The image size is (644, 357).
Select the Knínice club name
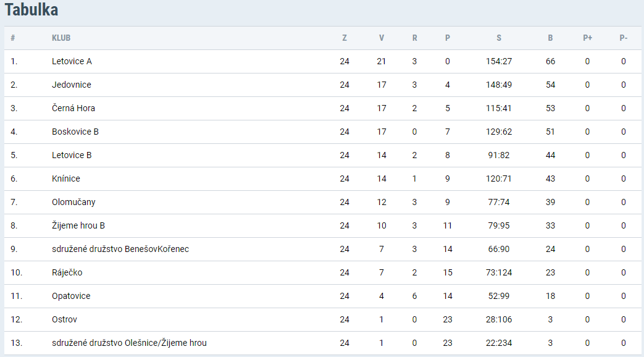65,178
